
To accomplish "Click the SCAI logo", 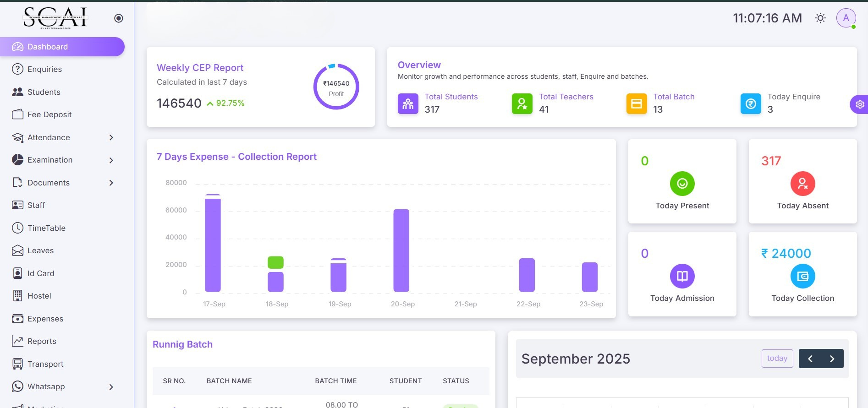I will (55, 18).
